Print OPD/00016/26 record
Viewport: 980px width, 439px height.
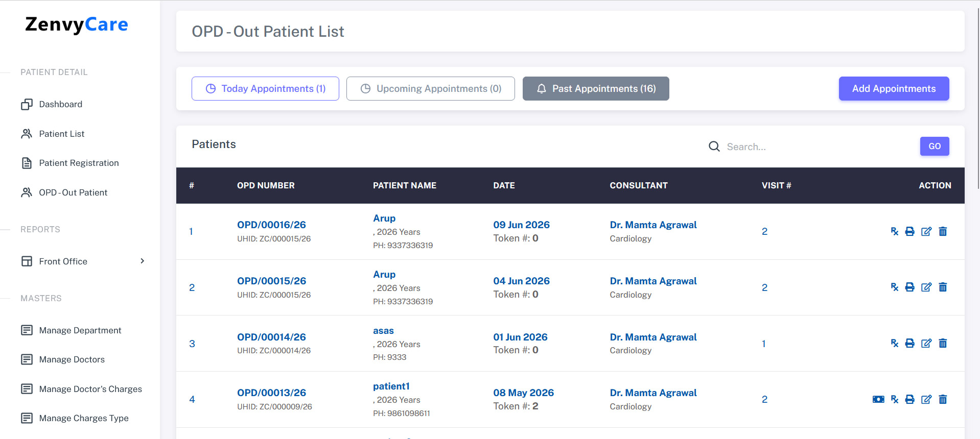[910, 231]
